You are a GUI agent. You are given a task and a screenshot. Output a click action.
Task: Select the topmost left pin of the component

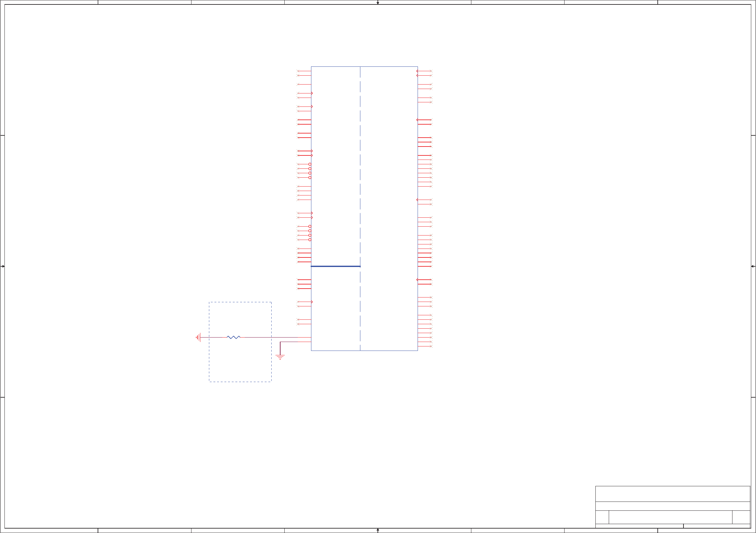point(304,71)
